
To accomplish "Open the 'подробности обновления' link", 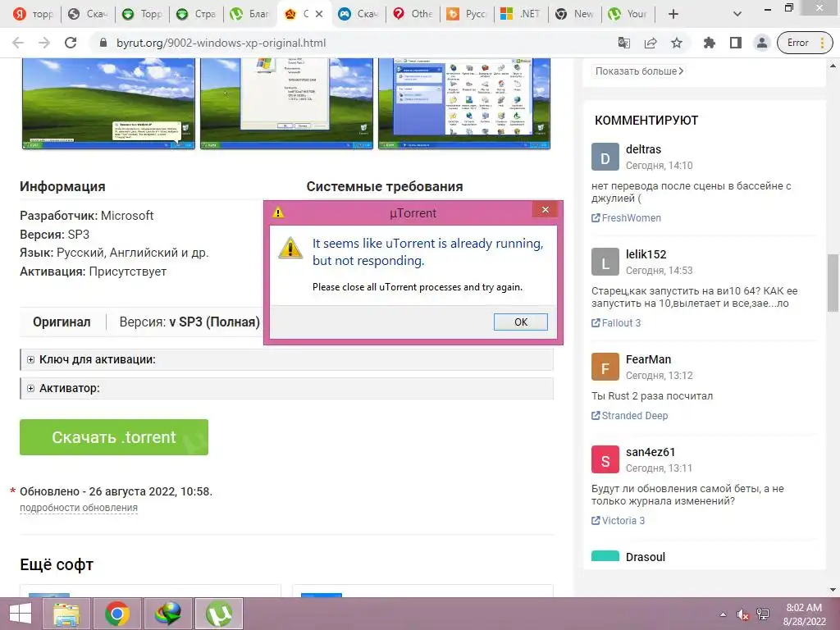I will coord(79,507).
